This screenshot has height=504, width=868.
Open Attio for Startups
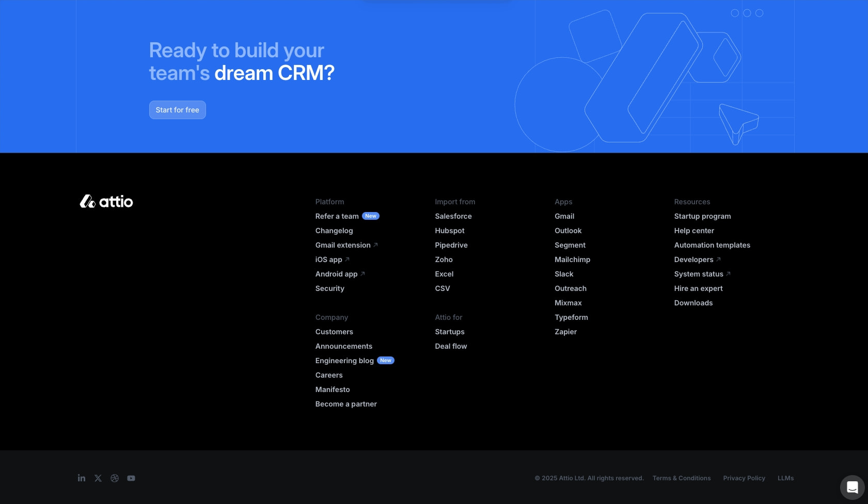click(x=450, y=332)
